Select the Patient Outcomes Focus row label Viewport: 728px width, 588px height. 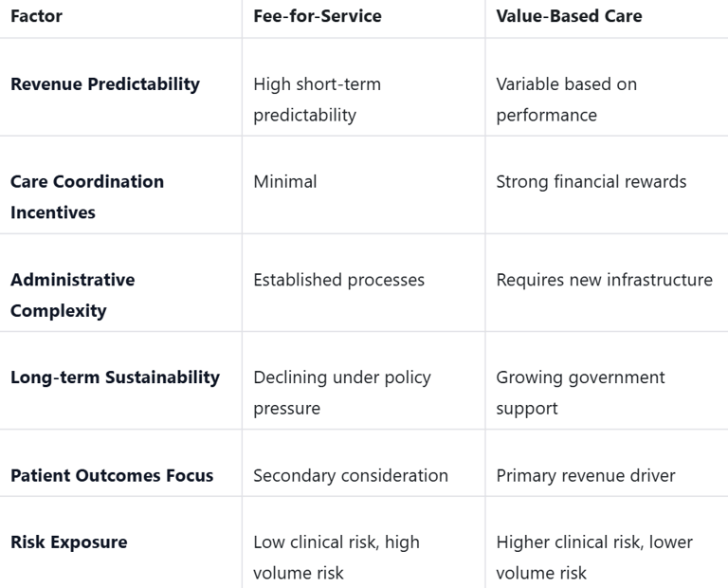[112, 475]
